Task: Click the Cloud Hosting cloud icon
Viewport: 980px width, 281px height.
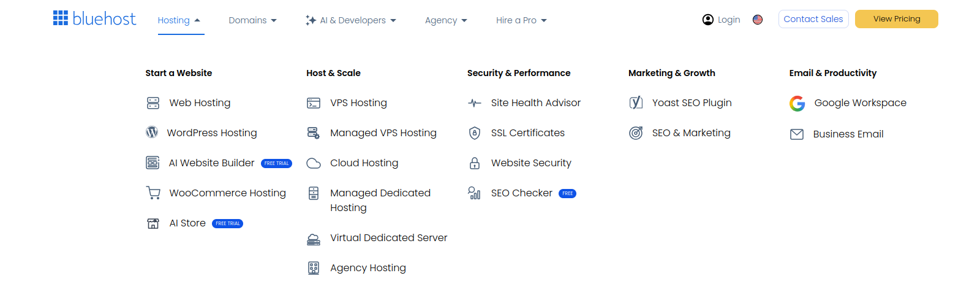Action: point(314,163)
